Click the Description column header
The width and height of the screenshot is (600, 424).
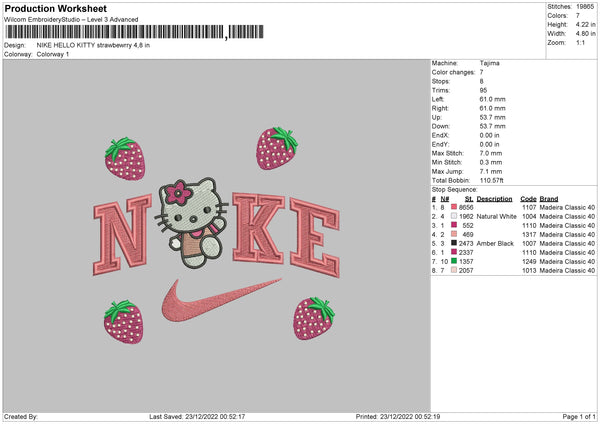click(494, 199)
